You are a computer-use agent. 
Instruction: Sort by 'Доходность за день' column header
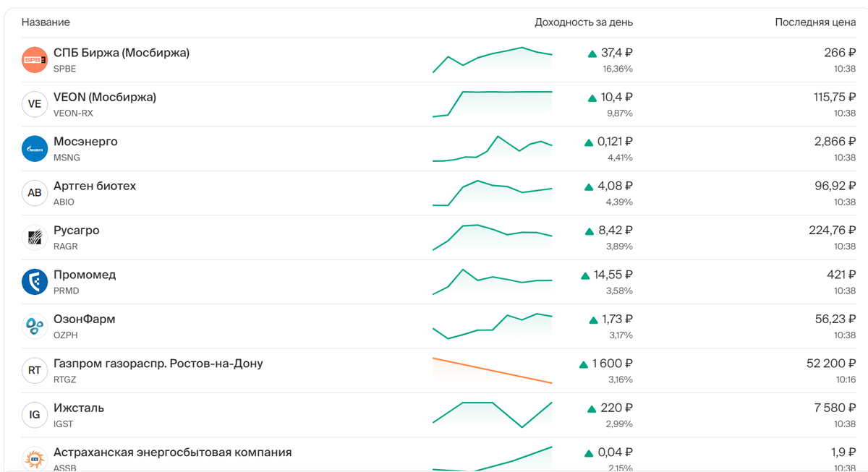[583, 22]
